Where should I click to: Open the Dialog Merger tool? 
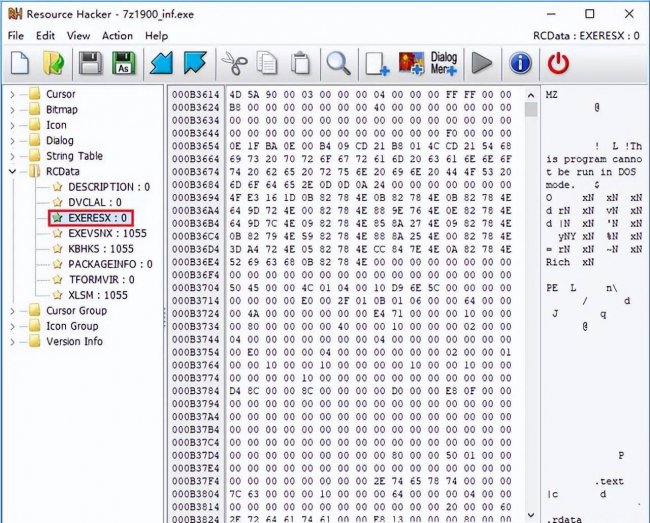point(444,63)
